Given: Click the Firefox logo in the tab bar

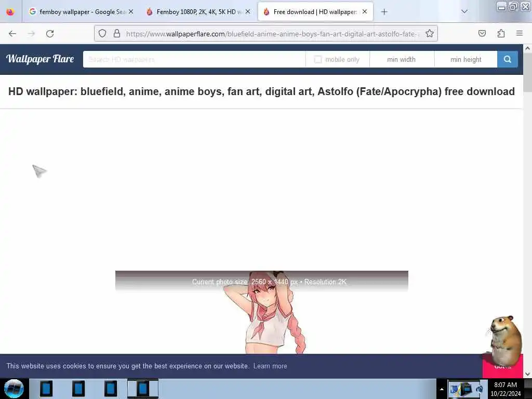Looking at the screenshot, I should 10,12.
